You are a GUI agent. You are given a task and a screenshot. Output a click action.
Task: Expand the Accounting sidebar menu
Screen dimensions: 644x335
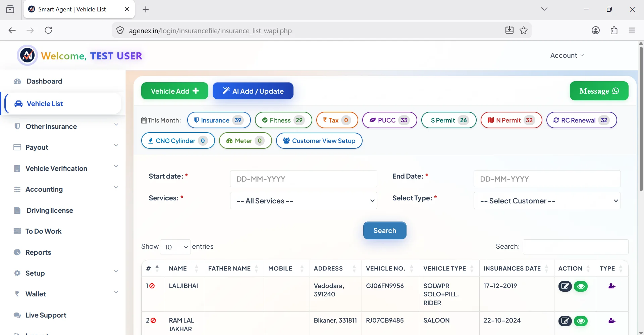point(66,189)
